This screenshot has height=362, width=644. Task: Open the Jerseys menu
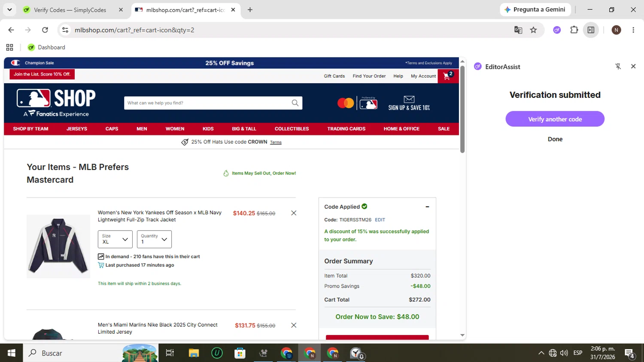click(x=77, y=129)
